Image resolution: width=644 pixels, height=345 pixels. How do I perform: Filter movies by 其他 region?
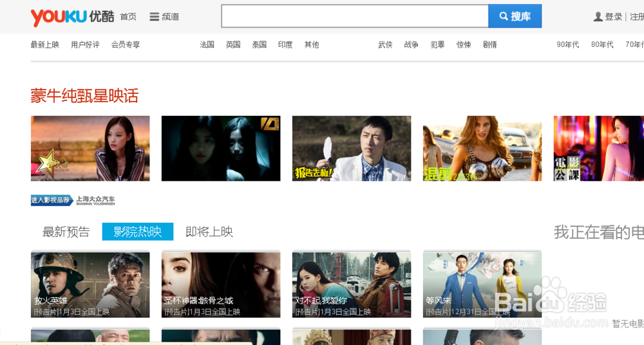pos(311,44)
